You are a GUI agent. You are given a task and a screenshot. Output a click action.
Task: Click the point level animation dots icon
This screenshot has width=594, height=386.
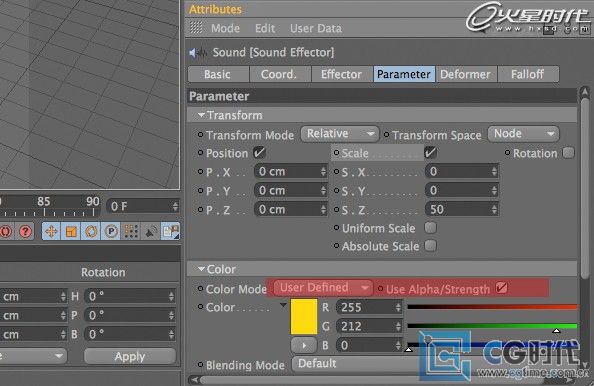tap(131, 231)
